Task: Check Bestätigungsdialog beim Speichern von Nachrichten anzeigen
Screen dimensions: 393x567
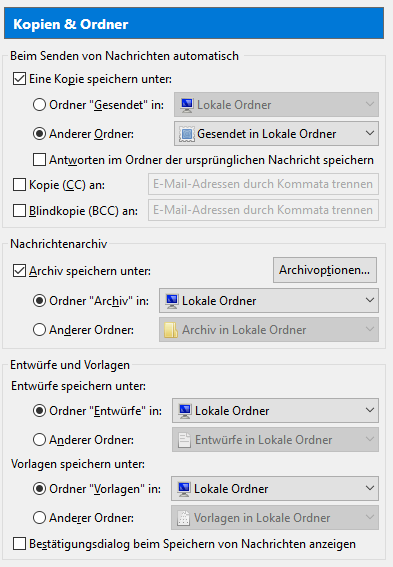Action: [x=20, y=544]
